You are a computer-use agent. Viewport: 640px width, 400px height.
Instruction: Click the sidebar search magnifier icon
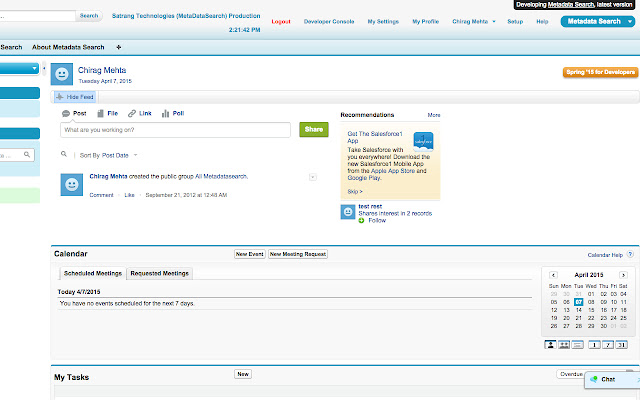point(27,155)
